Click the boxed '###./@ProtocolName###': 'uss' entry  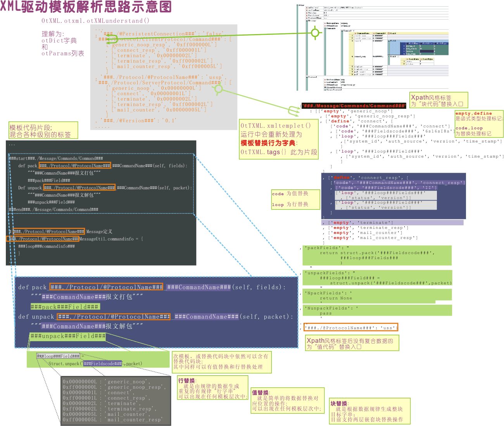(x=351, y=328)
